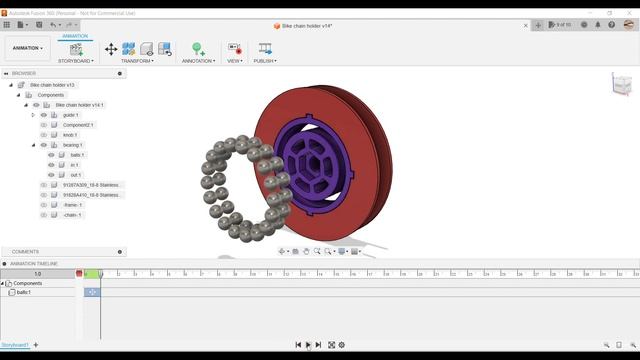Add a new storyboard with plus button
The height and width of the screenshot is (360, 640).
click(36, 345)
